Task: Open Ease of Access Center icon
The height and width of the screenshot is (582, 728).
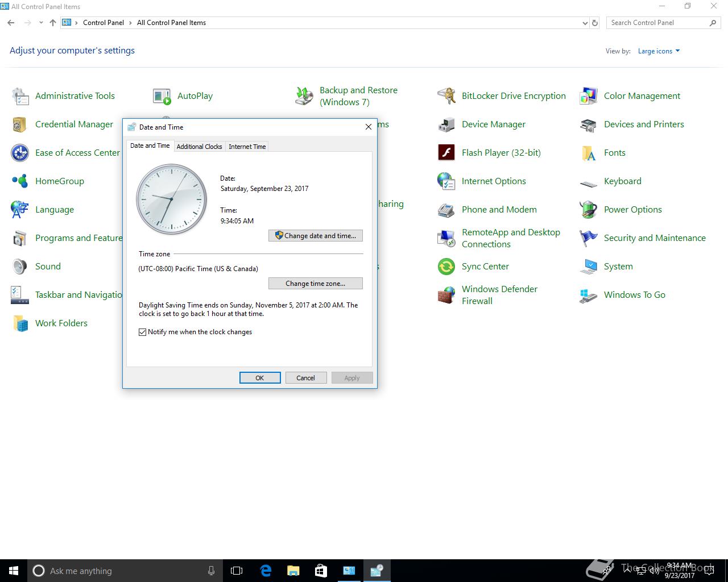Action: click(20, 153)
